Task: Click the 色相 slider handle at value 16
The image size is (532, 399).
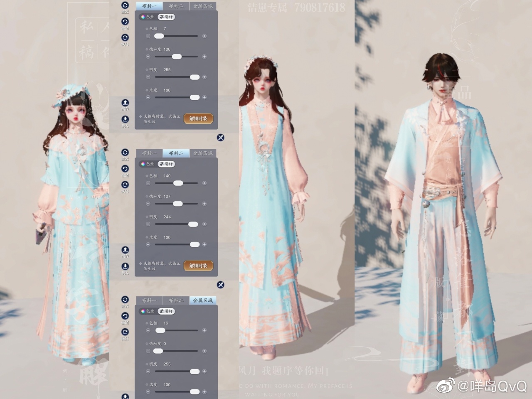Action: click(160, 330)
